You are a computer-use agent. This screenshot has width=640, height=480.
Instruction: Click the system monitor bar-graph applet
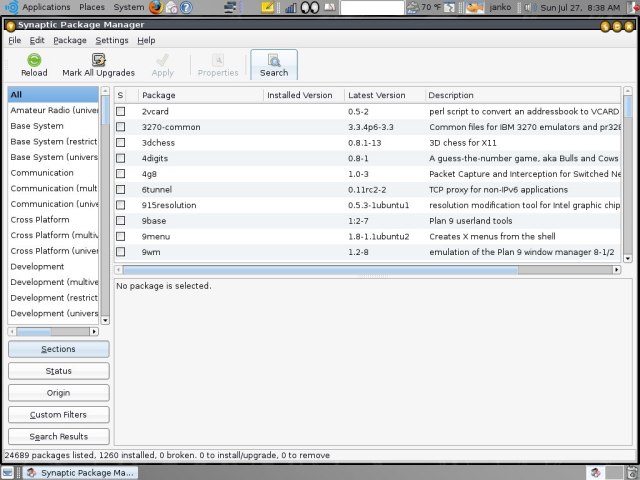(291, 7)
